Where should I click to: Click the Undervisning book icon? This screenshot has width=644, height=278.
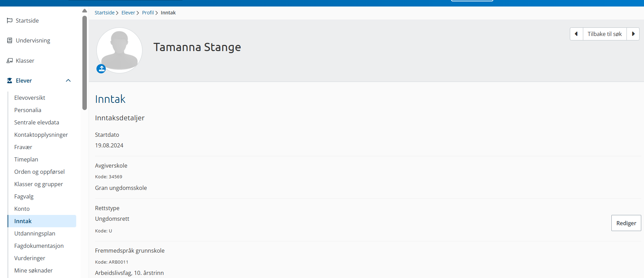(10, 40)
